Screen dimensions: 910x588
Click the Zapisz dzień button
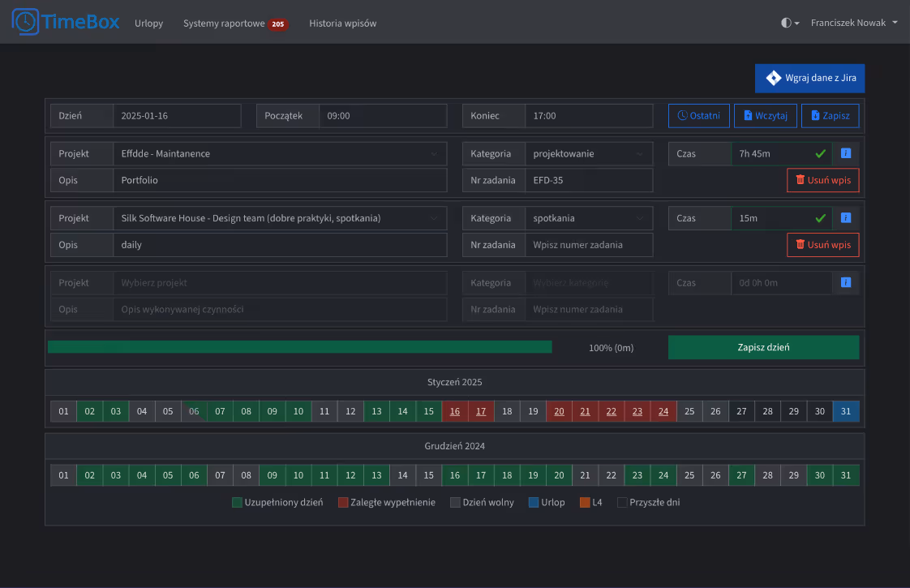click(x=762, y=347)
